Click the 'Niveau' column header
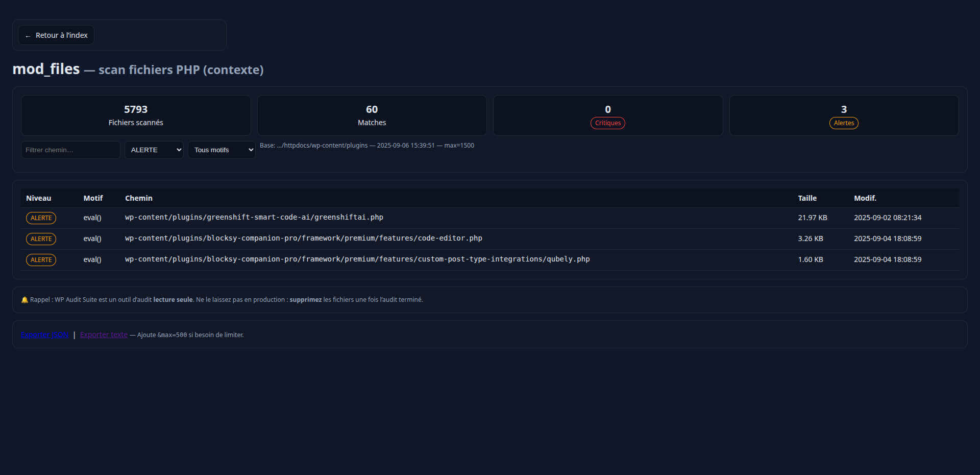This screenshot has width=980, height=475. (x=38, y=198)
